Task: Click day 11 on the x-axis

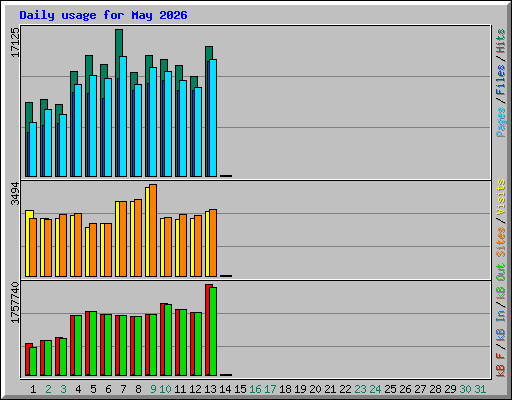Action: [180, 389]
